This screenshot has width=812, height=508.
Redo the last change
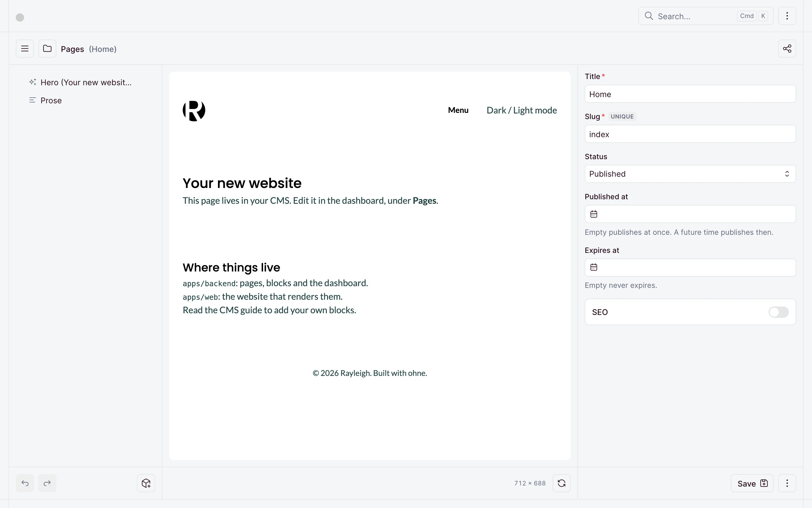47,483
